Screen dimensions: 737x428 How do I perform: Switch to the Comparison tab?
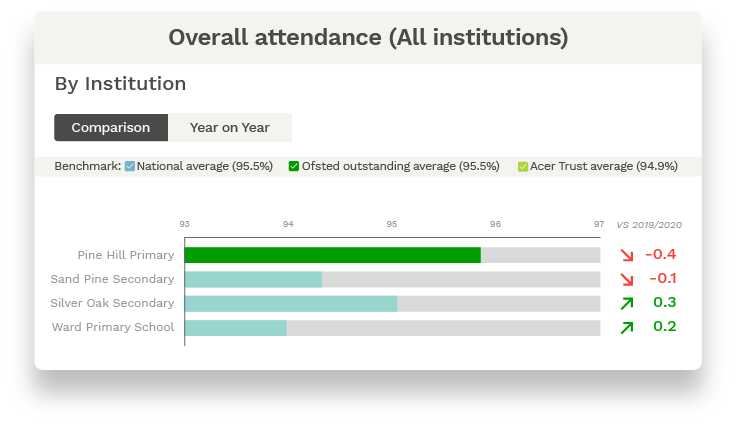111,127
